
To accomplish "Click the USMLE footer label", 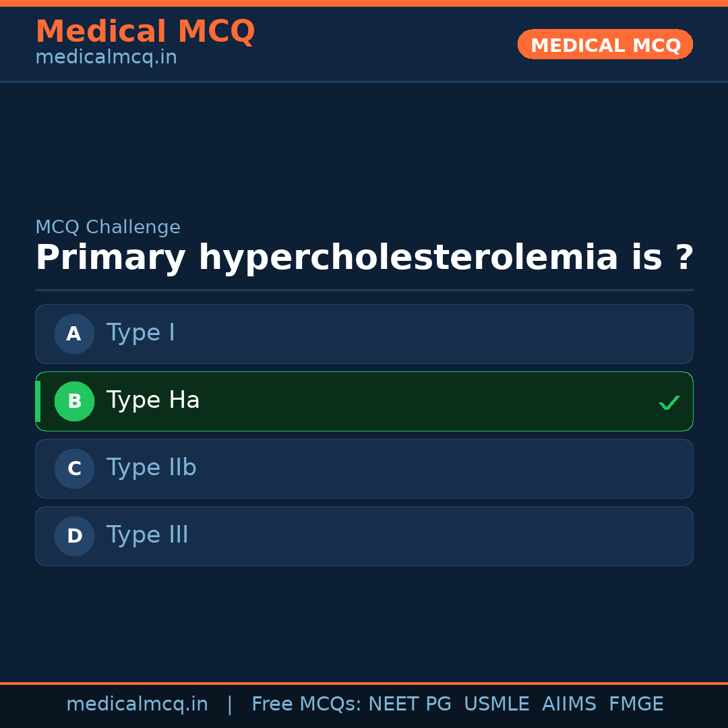I will click(496, 704).
